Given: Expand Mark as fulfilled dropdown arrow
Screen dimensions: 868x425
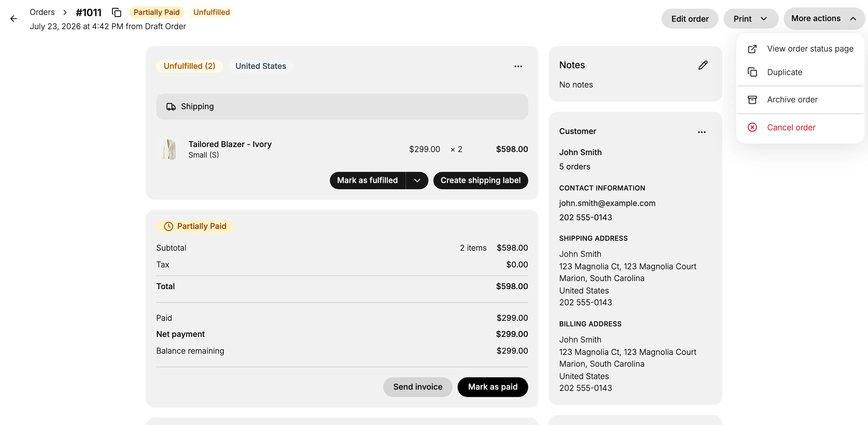Looking at the screenshot, I should (x=417, y=181).
